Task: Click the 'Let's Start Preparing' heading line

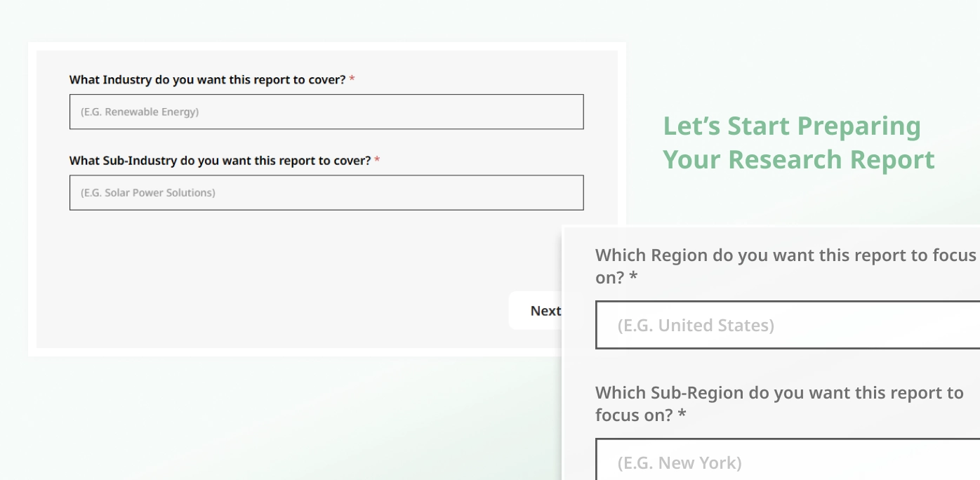Action: (x=791, y=126)
